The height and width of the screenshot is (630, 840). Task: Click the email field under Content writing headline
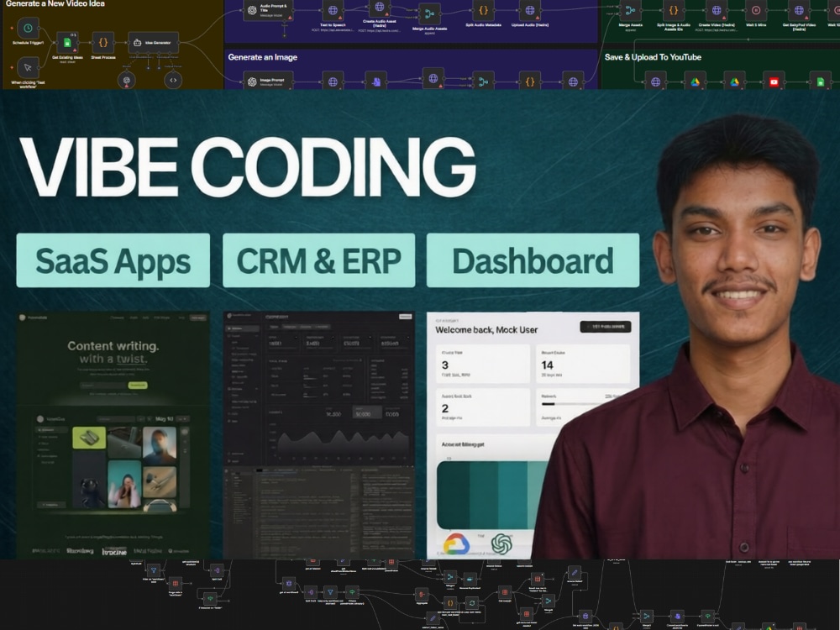(x=103, y=386)
